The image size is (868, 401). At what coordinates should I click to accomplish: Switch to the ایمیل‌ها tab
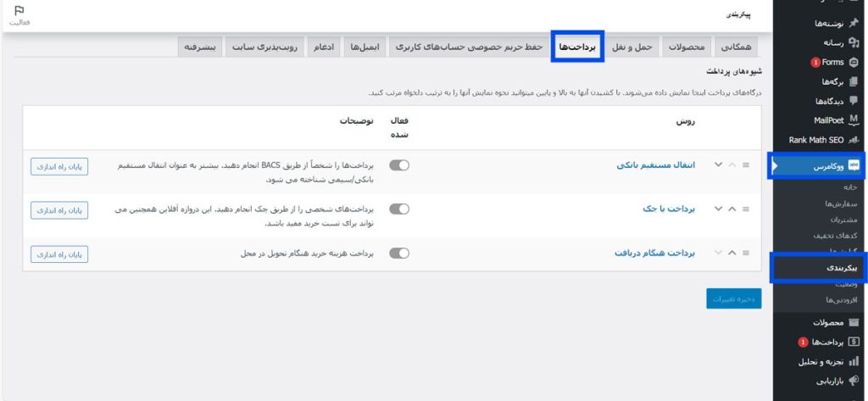pyautogui.click(x=364, y=47)
